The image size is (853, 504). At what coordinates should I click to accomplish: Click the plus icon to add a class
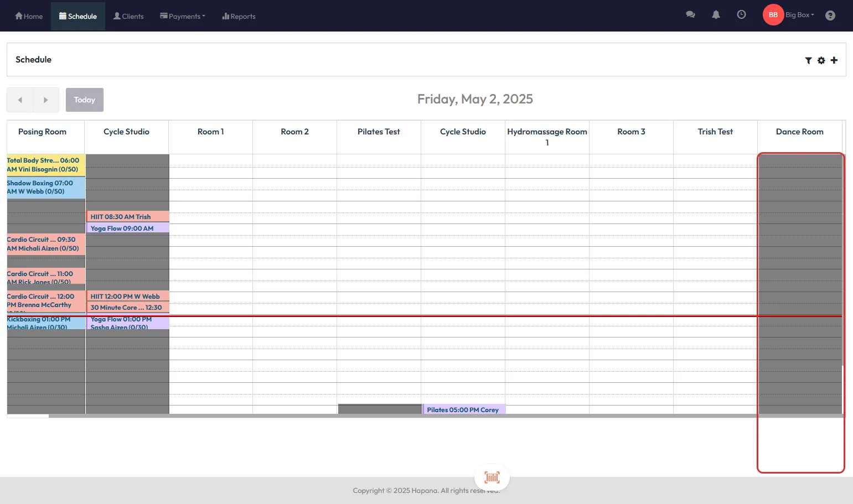click(834, 60)
